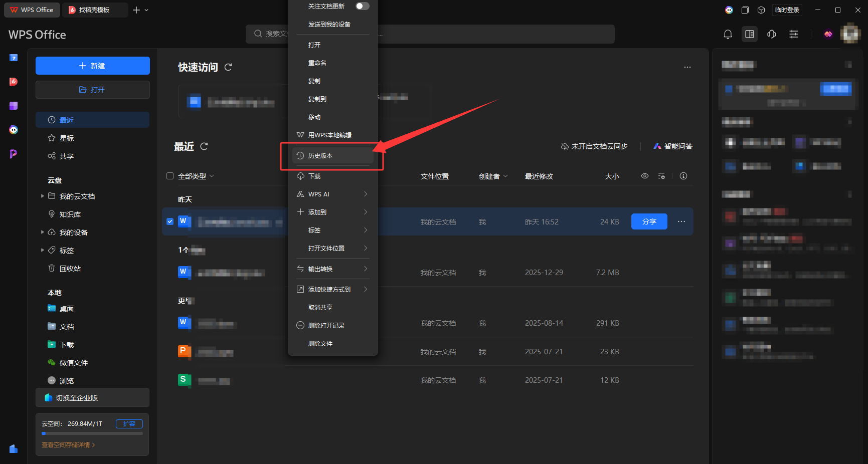Click the settings sliders icon in header
The width and height of the screenshot is (868, 464).
(793, 34)
